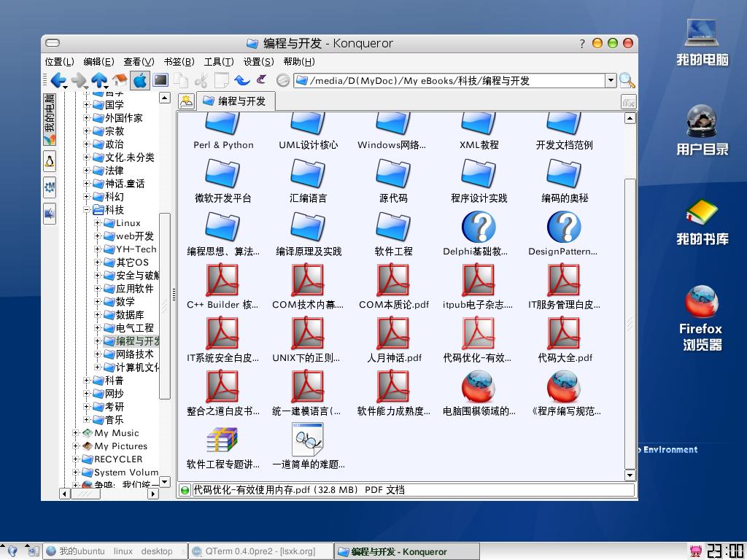Screen dimensions: 747x560
Task: Expand the web开发 tree node
Action: [x=97, y=236]
